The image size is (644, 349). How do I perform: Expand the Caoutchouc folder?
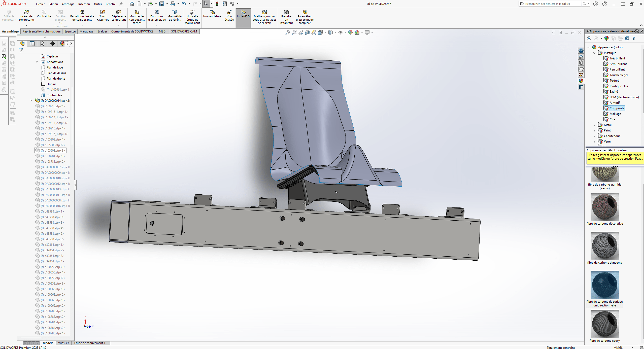(x=594, y=136)
